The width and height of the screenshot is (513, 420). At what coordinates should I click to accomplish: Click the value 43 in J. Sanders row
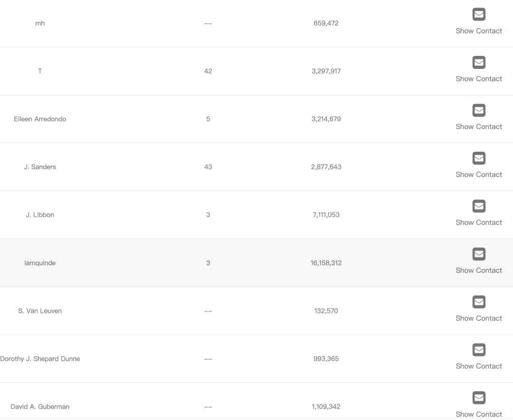(x=208, y=167)
